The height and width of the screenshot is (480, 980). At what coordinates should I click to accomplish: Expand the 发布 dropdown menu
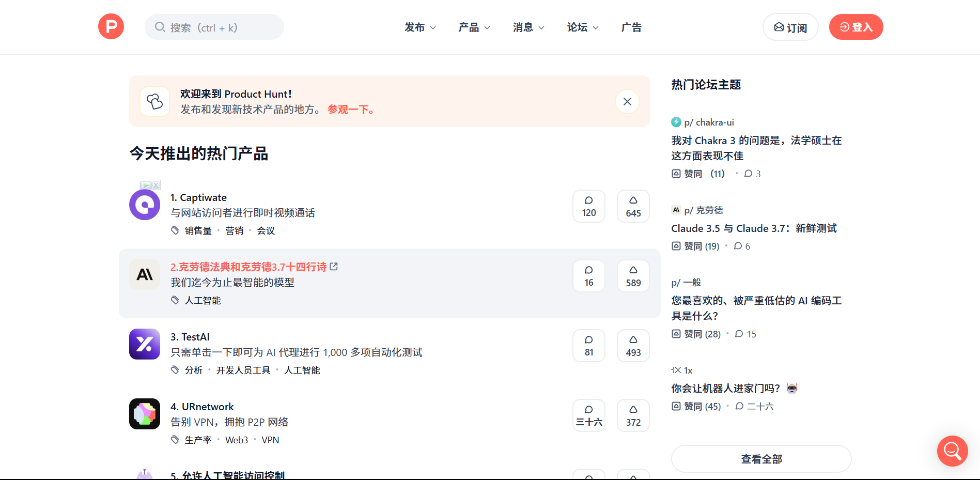coord(420,27)
